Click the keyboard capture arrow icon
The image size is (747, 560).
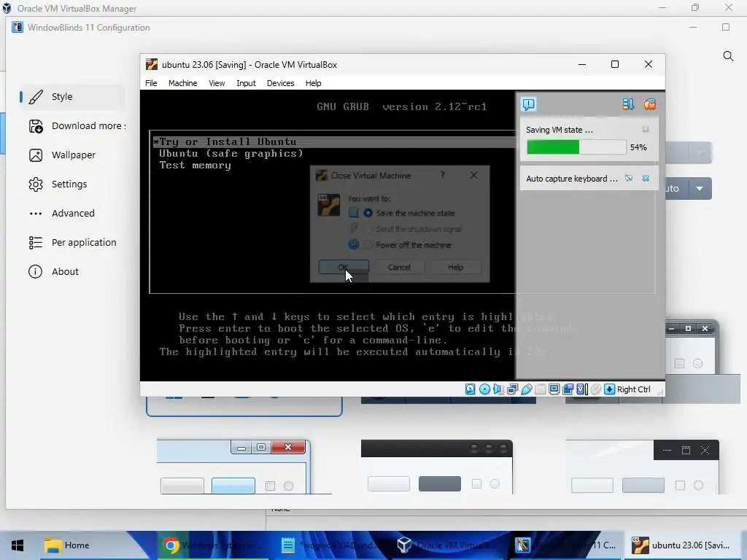[609, 389]
